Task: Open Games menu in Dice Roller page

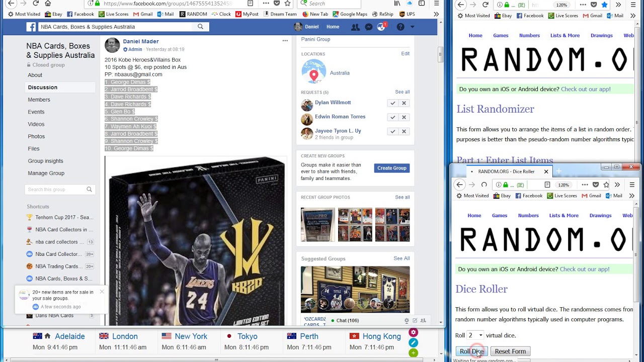Action: tap(499, 215)
